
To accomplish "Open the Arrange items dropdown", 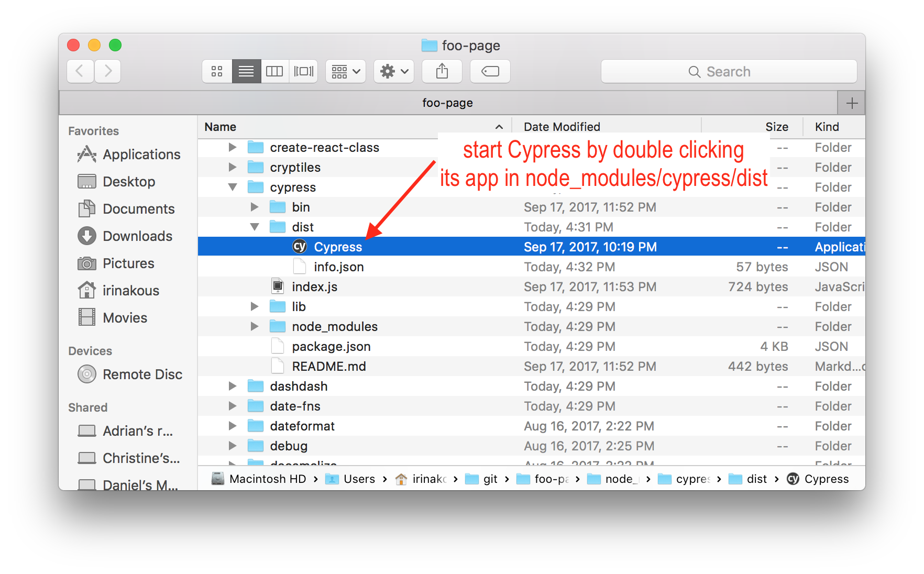I will pyautogui.click(x=345, y=71).
